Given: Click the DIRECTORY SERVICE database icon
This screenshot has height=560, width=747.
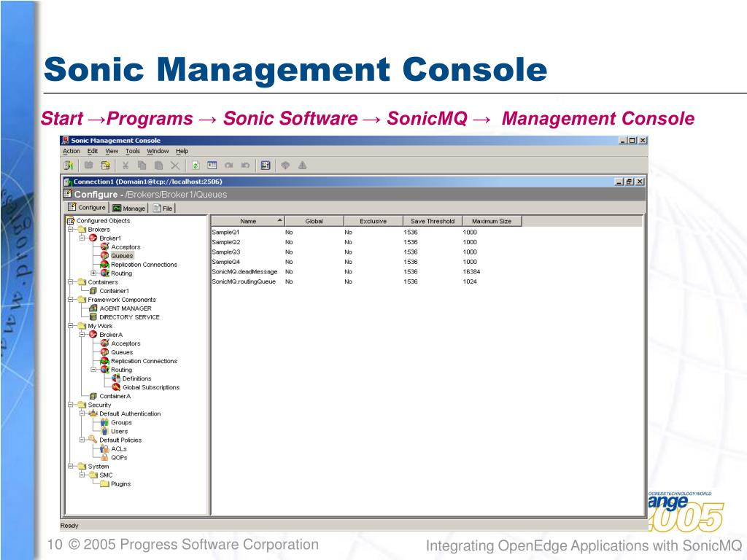Looking at the screenshot, I should point(93,316).
